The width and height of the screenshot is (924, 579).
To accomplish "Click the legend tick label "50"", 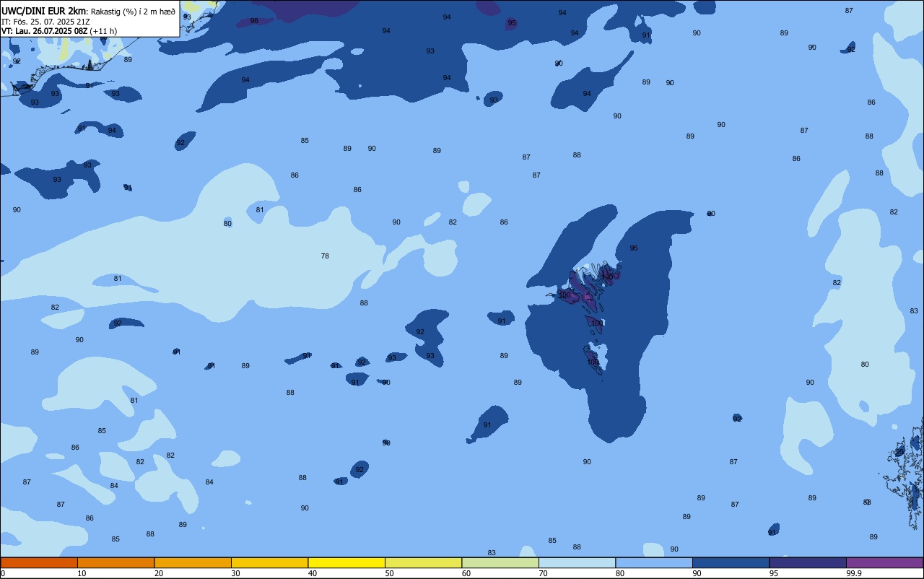I will (x=389, y=573).
